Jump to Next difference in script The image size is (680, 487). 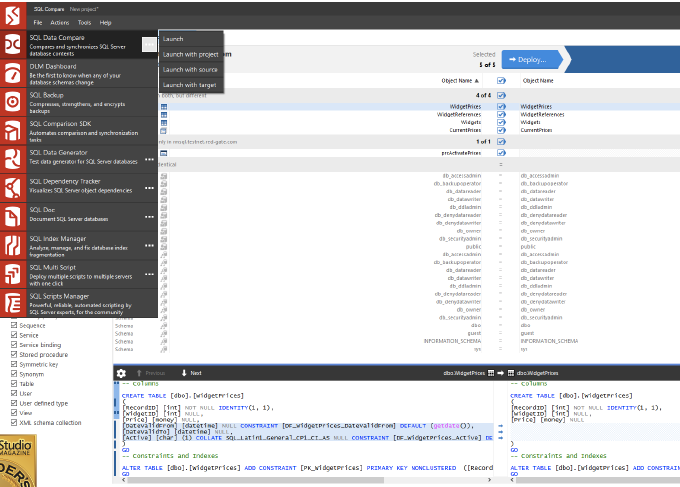tap(191, 373)
